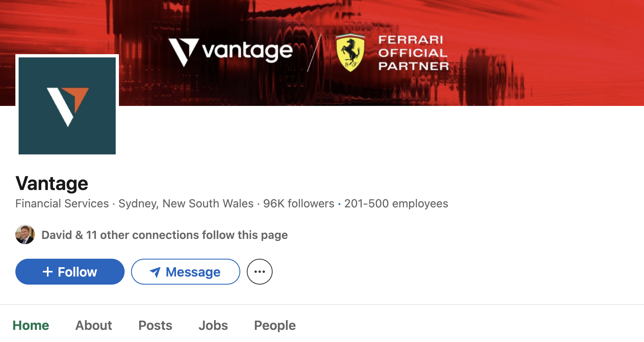The width and height of the screenshot is (644, 342).
Task: Select the Jobs tab
Action: pyautogui.click(x=213, y=325)
